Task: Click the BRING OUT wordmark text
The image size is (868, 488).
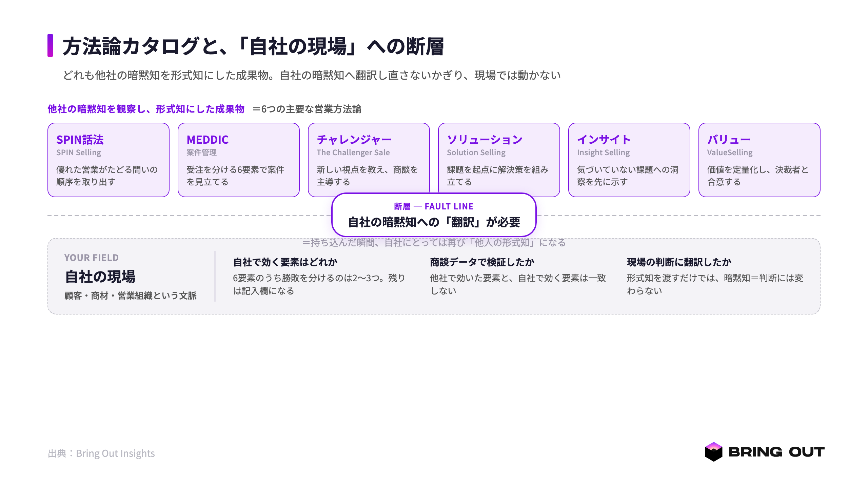Action: [776, 452]
